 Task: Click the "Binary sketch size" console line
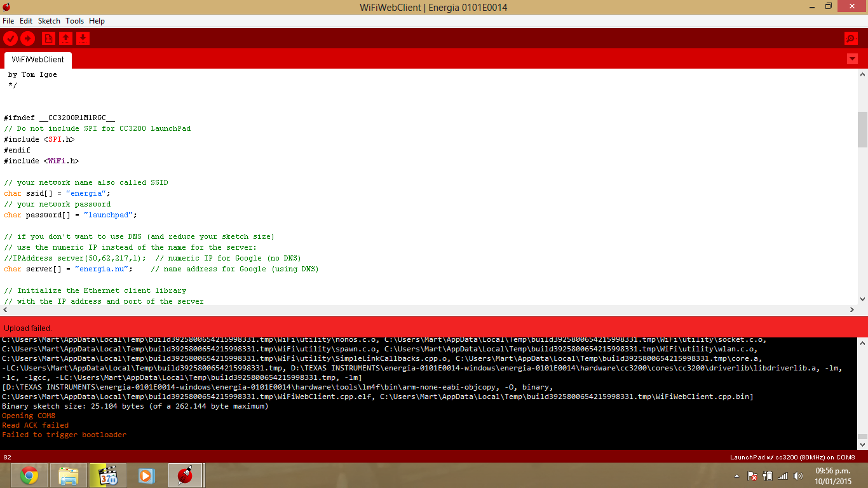point(135,406)
